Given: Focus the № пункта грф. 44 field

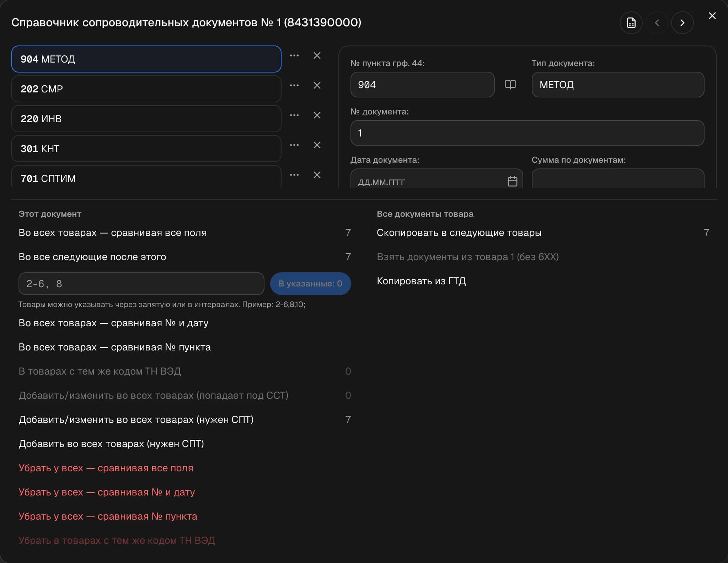Looking at the screenshot, I should pyautogui.click(x=422, y=85).
